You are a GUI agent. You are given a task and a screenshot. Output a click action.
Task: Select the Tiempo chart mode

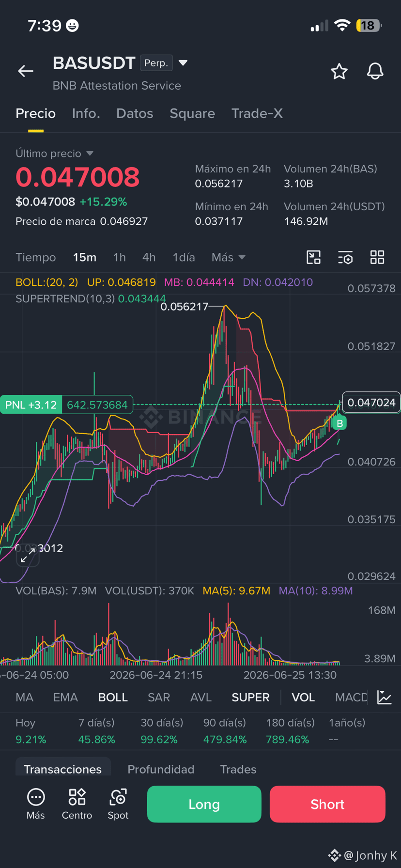pyautogui.click(x=36, y=257)
